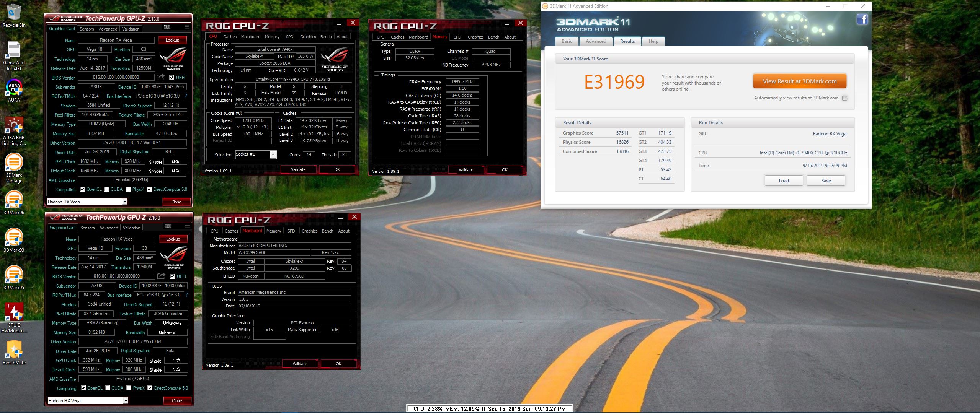Screen dimensions: 980x413
Task: Open the Recycle Bin desktop icon
Action: coord(14,16)
